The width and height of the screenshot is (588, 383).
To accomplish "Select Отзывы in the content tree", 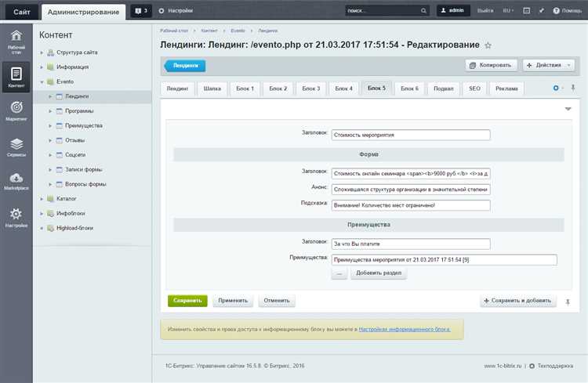I will pyautogui.click(x=75, y=140).
